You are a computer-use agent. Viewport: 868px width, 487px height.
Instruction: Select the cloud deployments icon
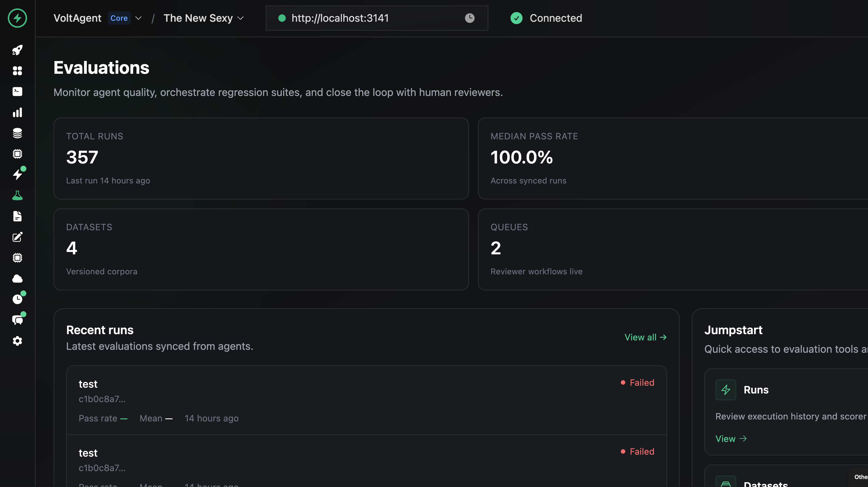coord(17,278)
